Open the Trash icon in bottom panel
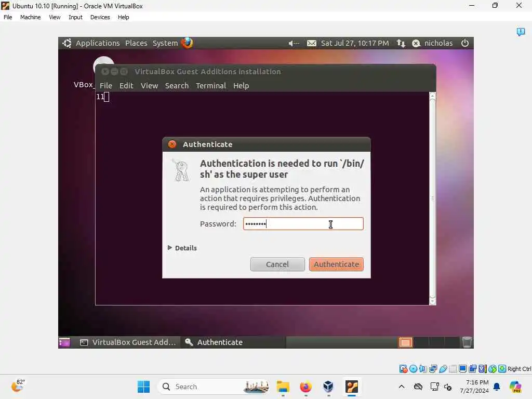Viewport: 532px width, 399px height. click(x=467, y=342)
